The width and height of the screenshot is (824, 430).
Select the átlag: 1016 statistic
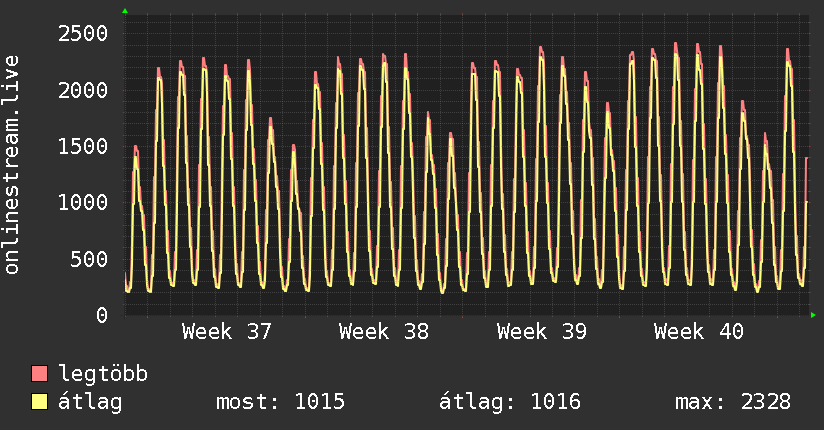(x=510, y=402)
